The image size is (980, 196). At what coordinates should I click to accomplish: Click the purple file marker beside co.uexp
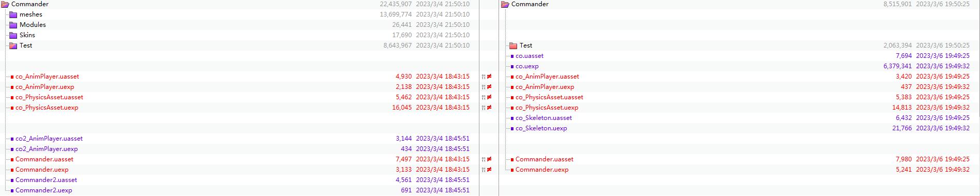coord(512,66)
